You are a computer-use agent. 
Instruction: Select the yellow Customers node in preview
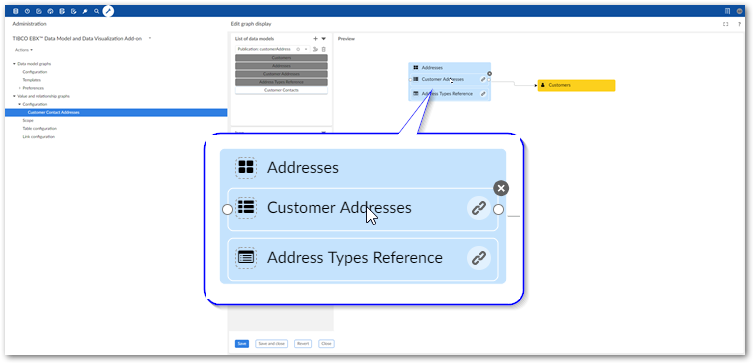point(576,85)
